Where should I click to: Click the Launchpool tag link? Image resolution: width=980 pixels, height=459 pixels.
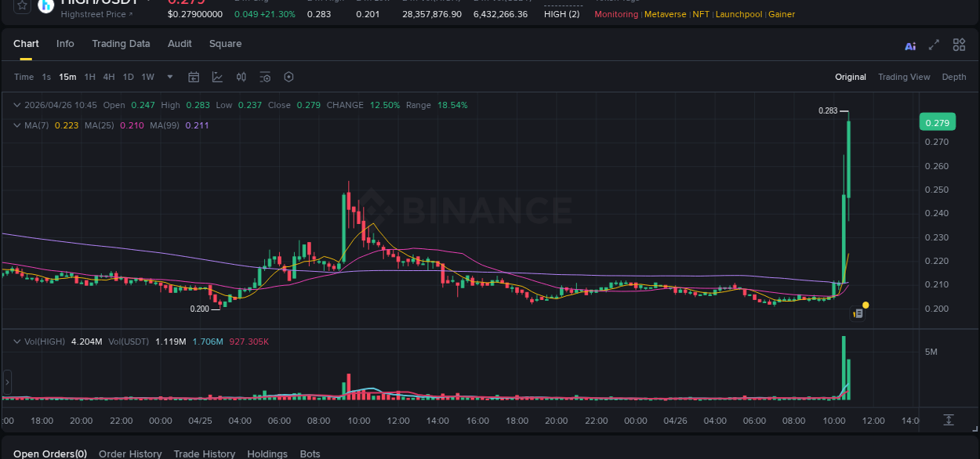pos(739,14)
